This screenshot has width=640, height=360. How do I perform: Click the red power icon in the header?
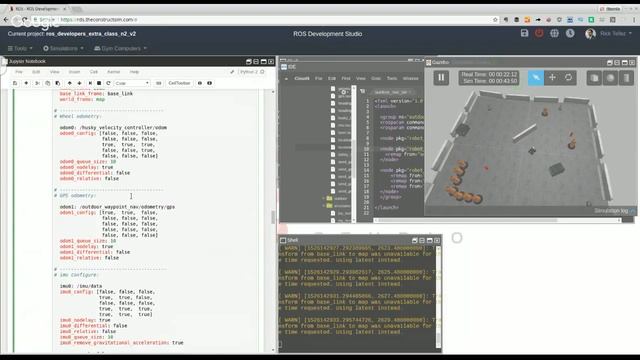pyautogui.click(x=539, y=33)
